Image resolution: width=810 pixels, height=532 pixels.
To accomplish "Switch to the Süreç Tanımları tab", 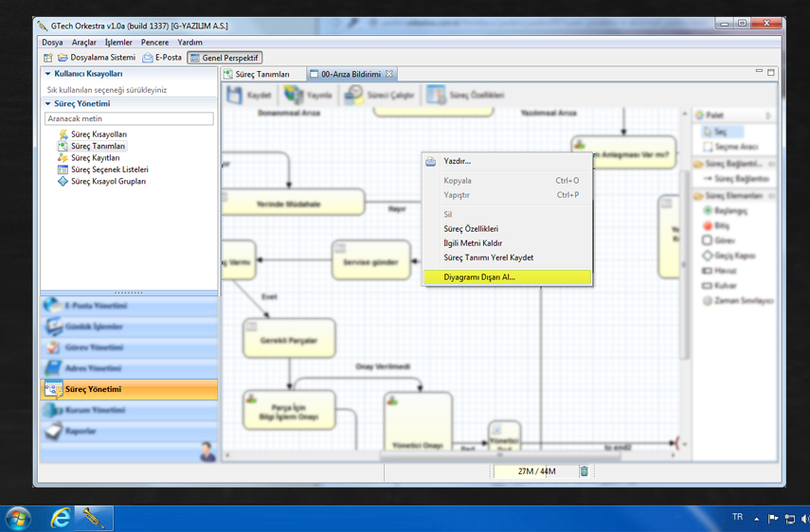I will point(261,74).
